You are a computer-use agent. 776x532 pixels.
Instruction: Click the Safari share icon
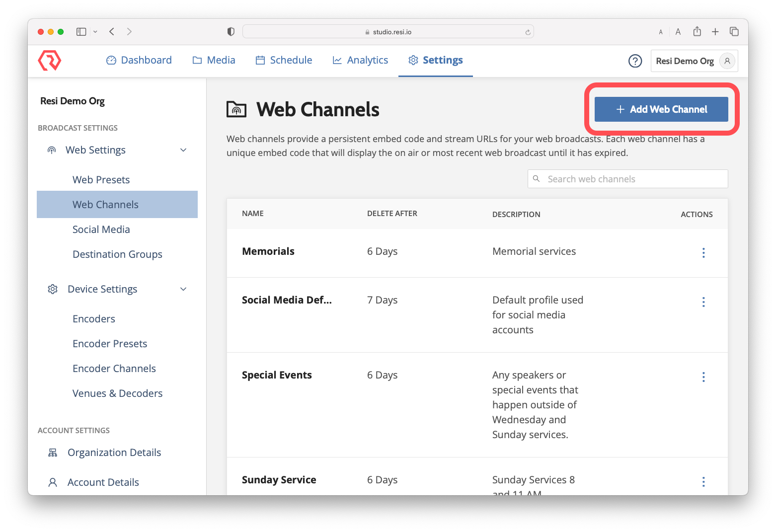click(x=697, y=31)
